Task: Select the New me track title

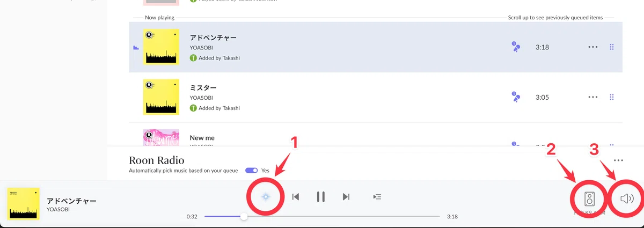Action: point(202,138)
